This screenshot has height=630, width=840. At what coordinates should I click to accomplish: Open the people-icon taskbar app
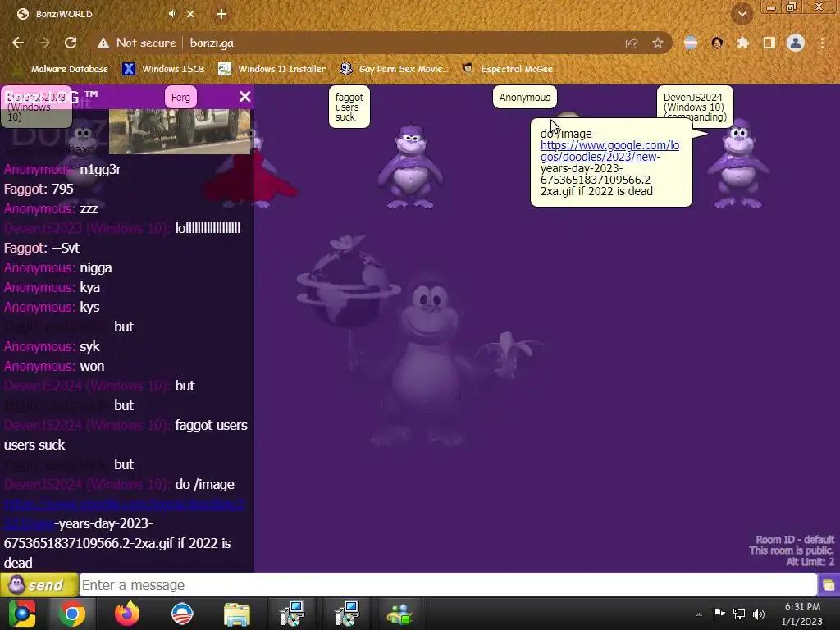pos(399,614)
